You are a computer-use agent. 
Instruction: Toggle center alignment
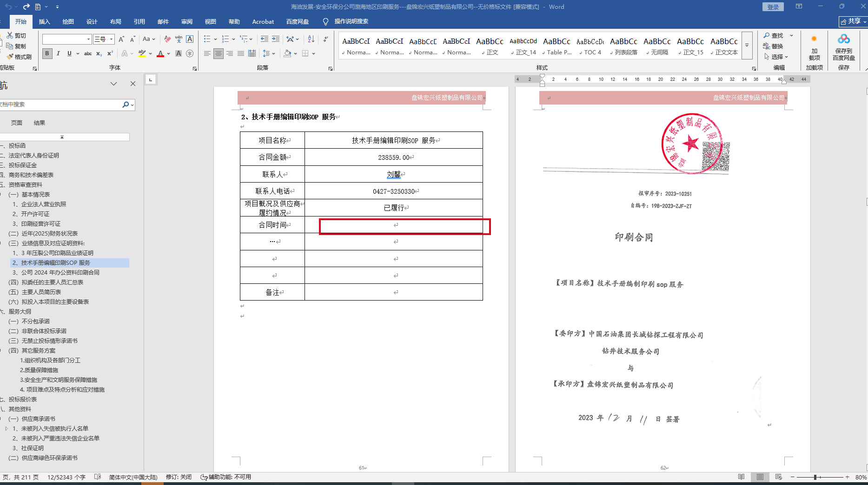coord(219,53)
